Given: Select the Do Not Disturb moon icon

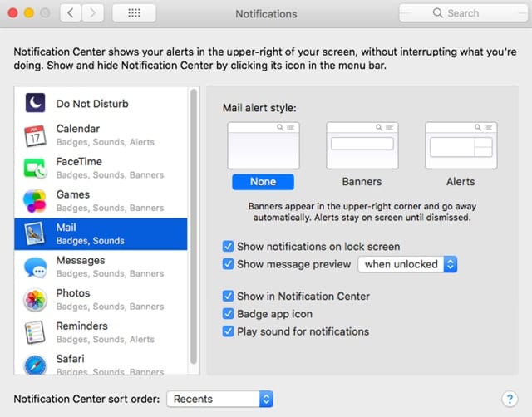Looking at the screenshot, I should pos(35,103).
